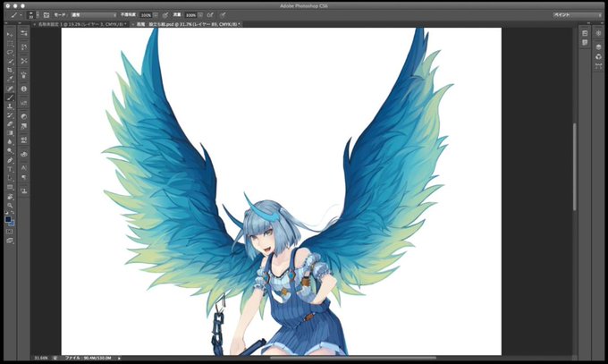Switch to the .psd document tab at 31.7%
Screen dimensions: 608x364
point(187,24)
